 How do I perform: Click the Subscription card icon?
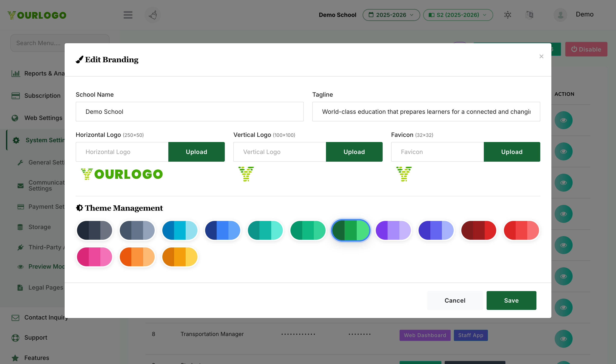click(16, 96)
